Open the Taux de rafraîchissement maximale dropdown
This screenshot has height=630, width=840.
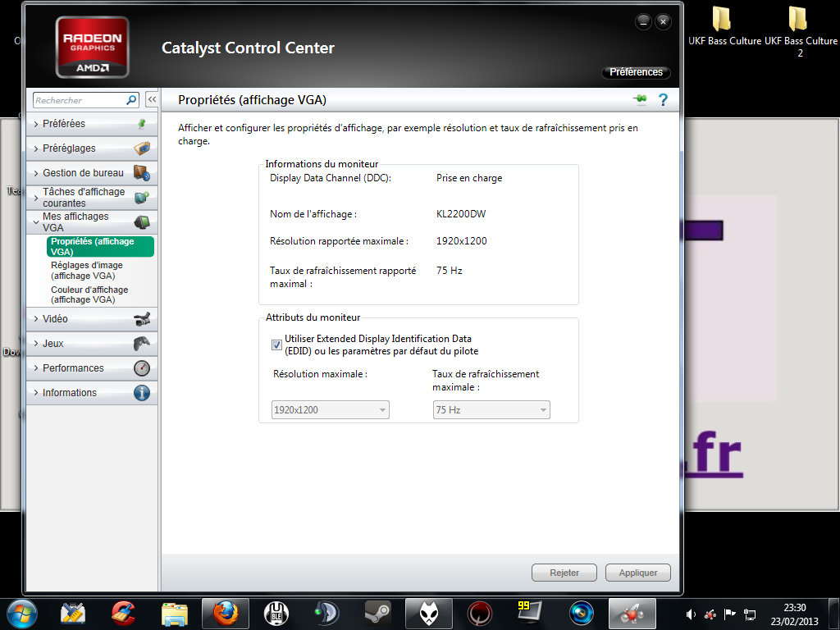pos(491,409)
